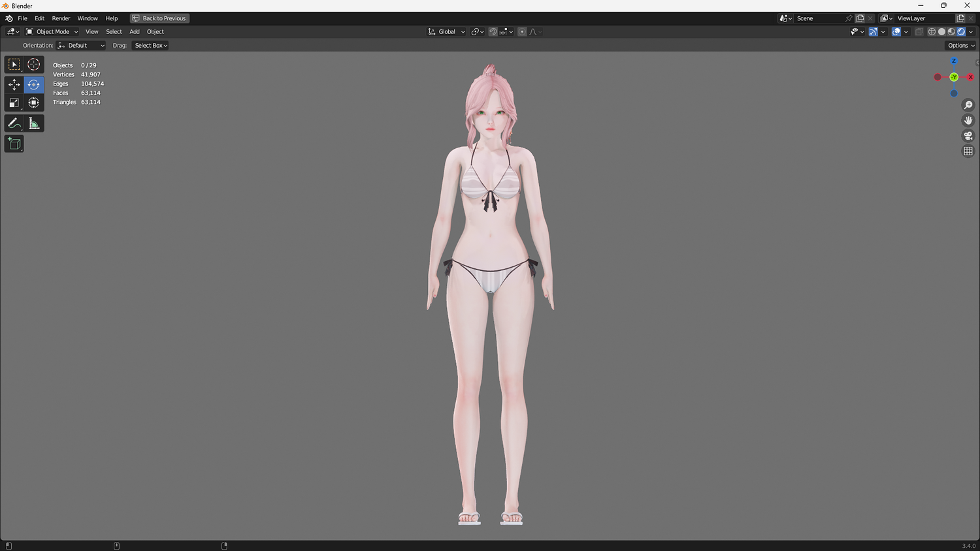Open the object visibility filter dropdown
The image size is (980, 551).
(857, 31)
